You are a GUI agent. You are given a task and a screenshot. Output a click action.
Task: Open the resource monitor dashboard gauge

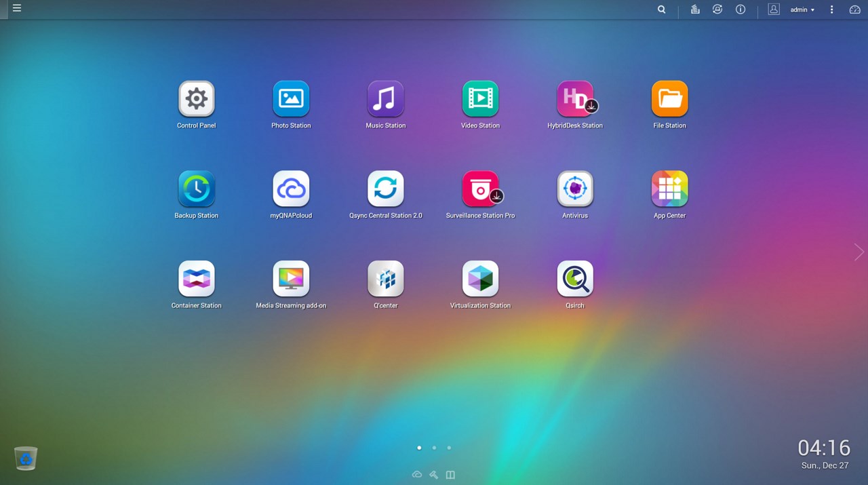[855, 9]
